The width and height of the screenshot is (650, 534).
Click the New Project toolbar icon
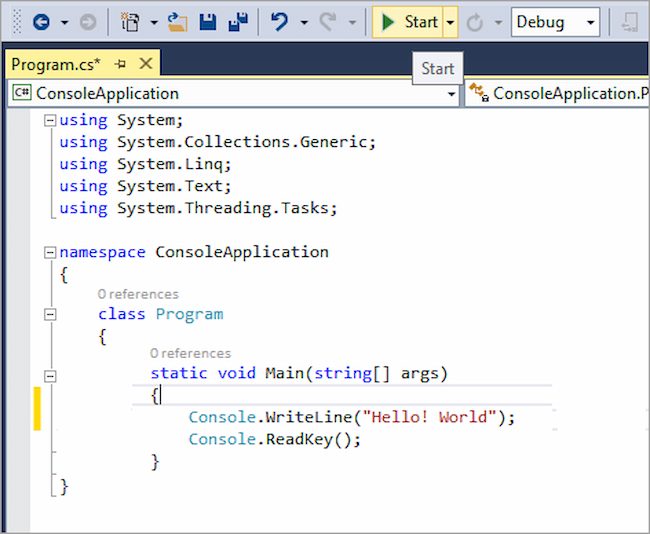[x=130, y=21]
